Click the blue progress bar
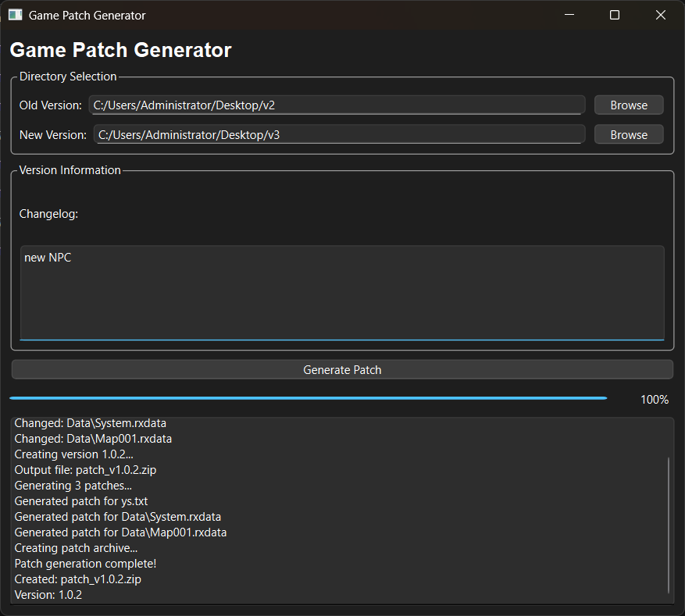The height and width of the screenshot is (616, 685). tap(308, 398)
